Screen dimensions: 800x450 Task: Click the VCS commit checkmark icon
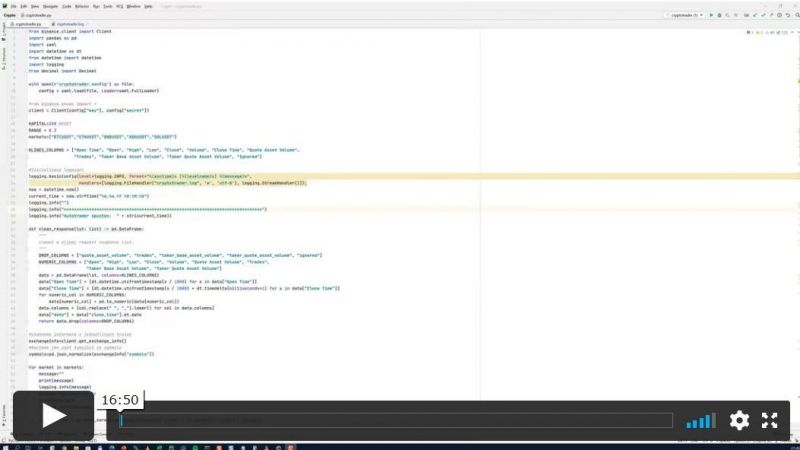coord(763,15)
